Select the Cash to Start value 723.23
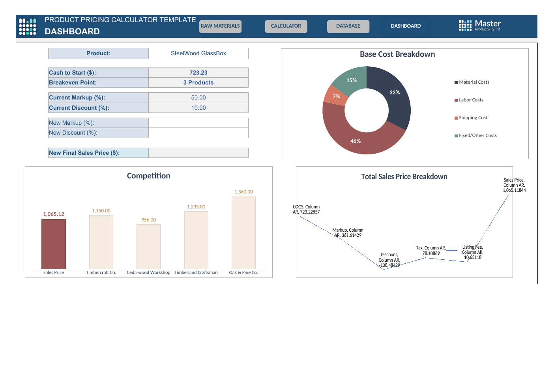Image resolution: width=554 pixels, height=392 pixels. [198, 73]
